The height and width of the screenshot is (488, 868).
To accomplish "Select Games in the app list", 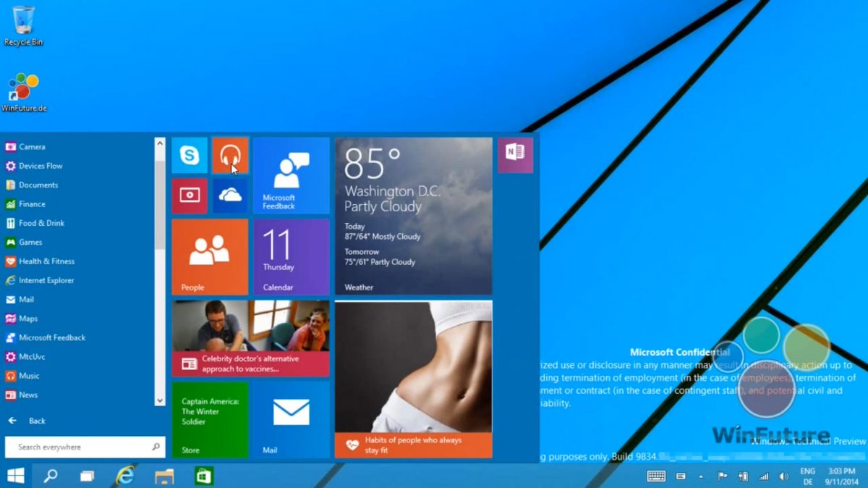I will 30,242.
